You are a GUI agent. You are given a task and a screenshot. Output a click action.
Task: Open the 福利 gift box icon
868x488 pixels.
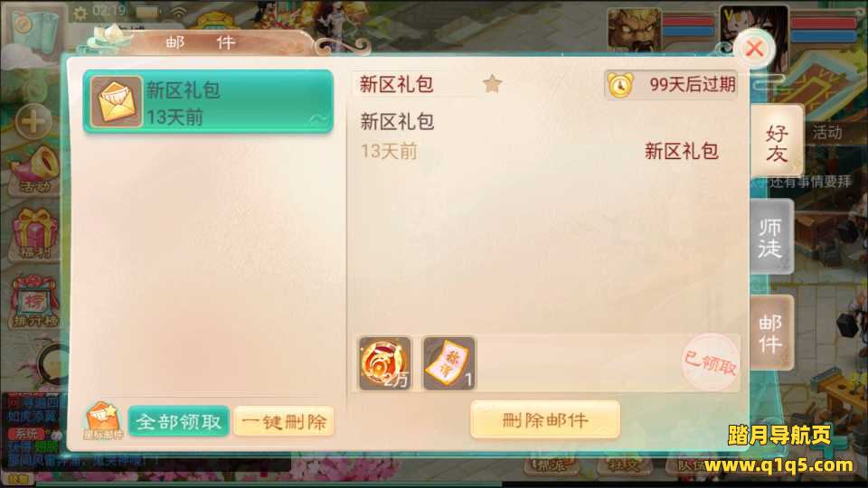click(x=35, y=234)
